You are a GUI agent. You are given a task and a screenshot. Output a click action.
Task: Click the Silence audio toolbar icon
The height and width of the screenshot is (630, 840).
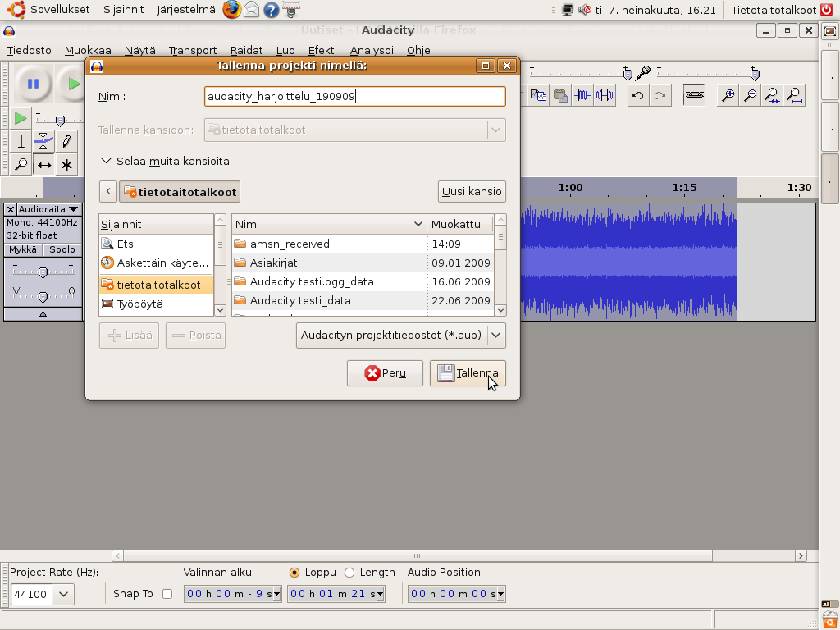click(605, 95)
